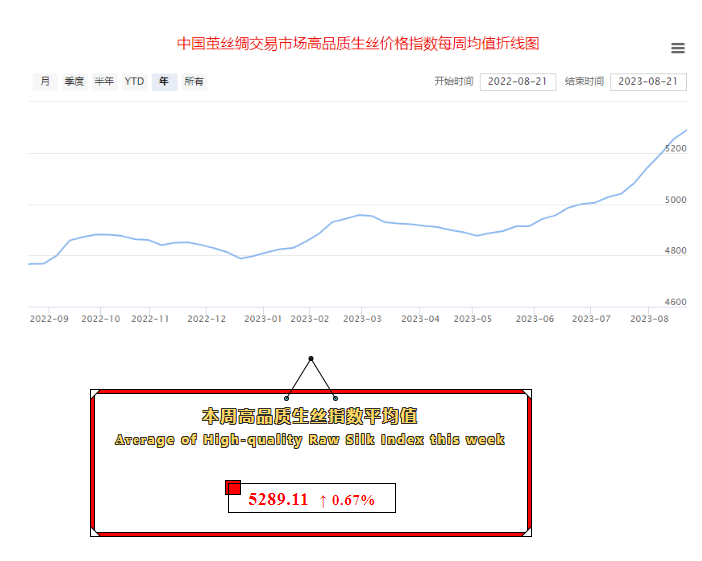
Task: Select the 月 (month) range button
Action: (x=44, y=82)
